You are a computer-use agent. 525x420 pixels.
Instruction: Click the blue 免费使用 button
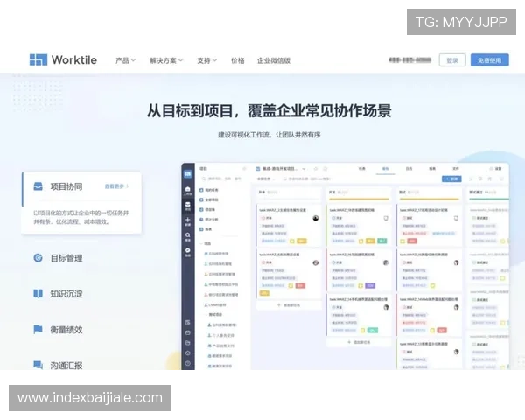coord(489,60)
